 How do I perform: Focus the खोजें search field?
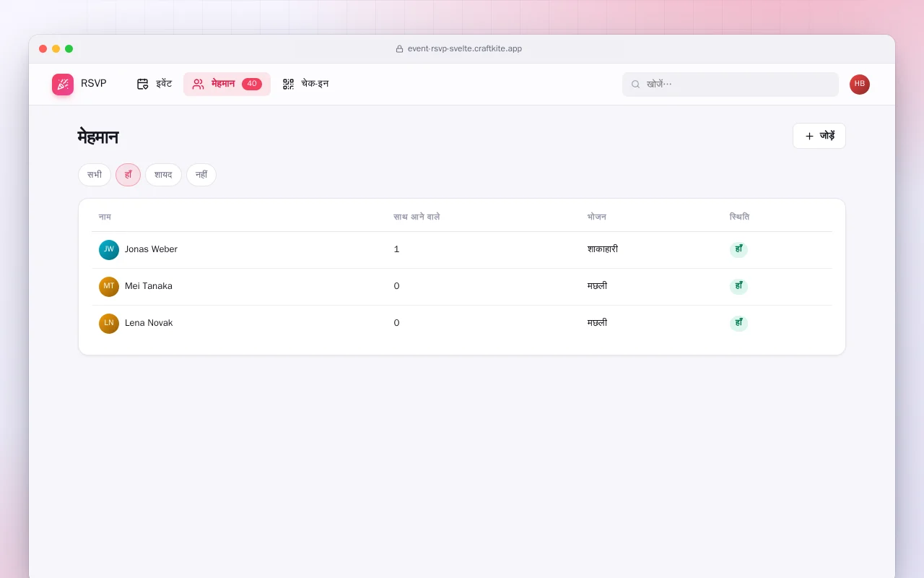pos(731,85)
